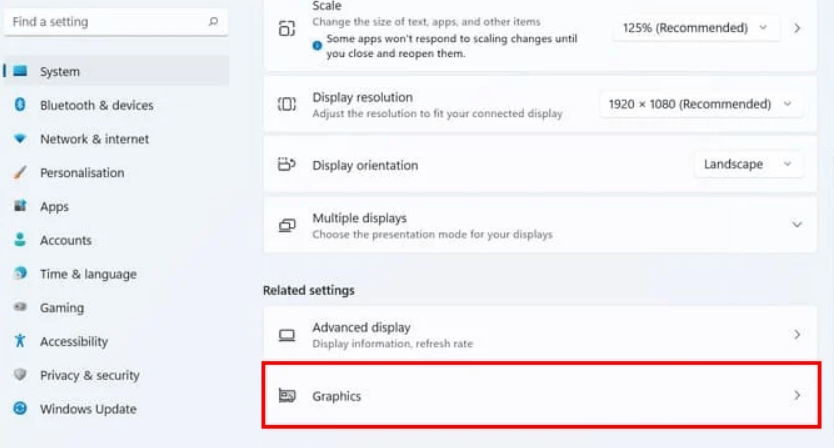
Task: Open Windows Update via sync icon
Action: [20, 409]
